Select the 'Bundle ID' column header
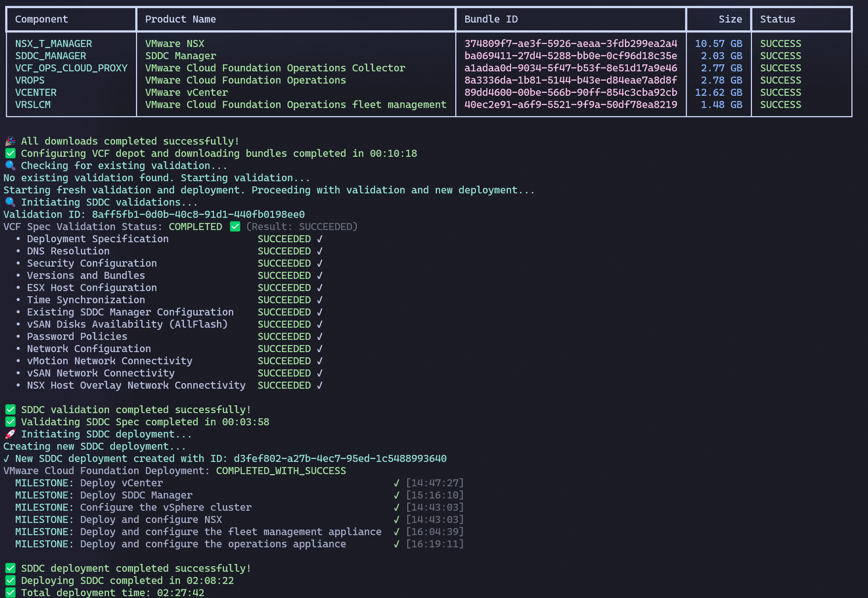The image size is (868, 598). click(491, 19)
